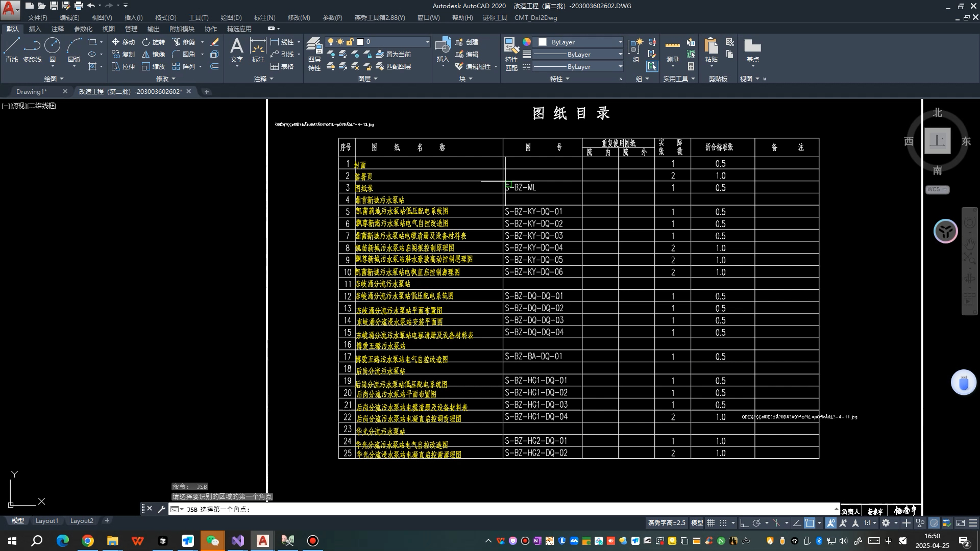Click the Rotate (旋转) tool
Image resolution: width=980 pixels, height=551 pixels.
pyautogui.click(x=154, y=42)
